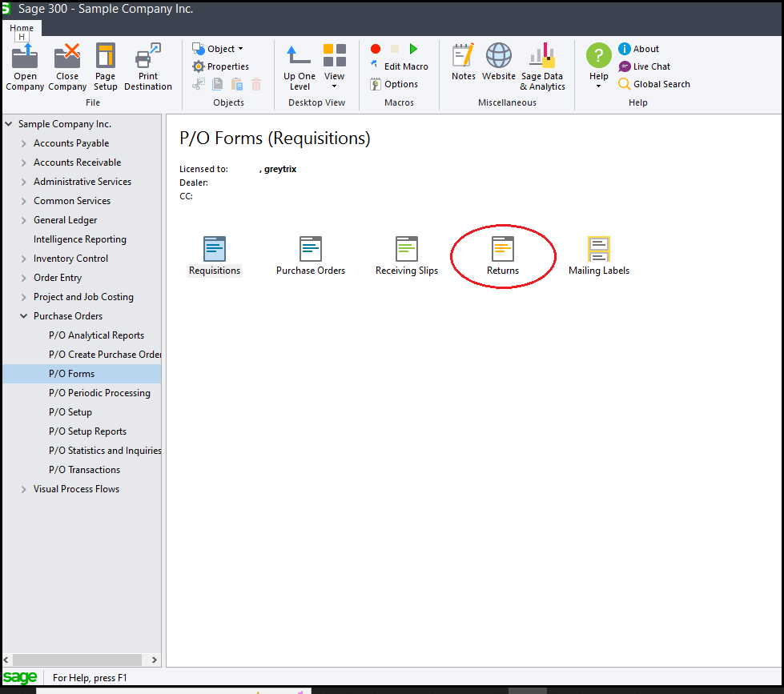Click the 'greytrix' licensee name
Image resolution: width=784 pixels, height=694 pixels.
pyautogui.click(x=280, y=169)
